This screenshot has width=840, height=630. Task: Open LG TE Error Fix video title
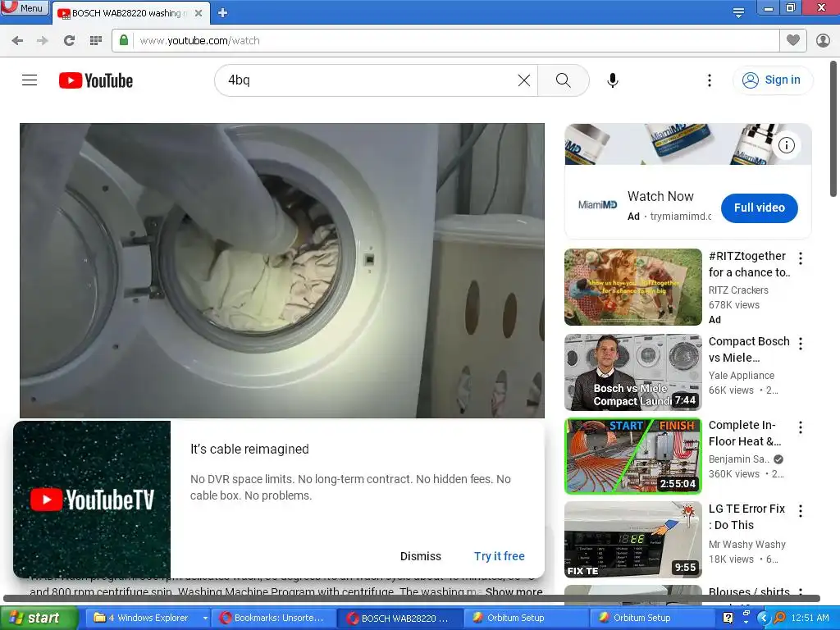click(x=746, y=517)
